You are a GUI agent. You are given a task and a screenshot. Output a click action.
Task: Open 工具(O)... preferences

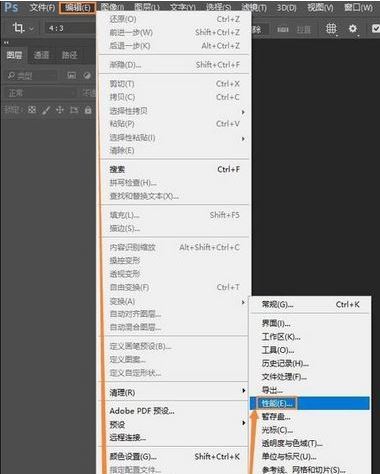click(x=310, y=350)
